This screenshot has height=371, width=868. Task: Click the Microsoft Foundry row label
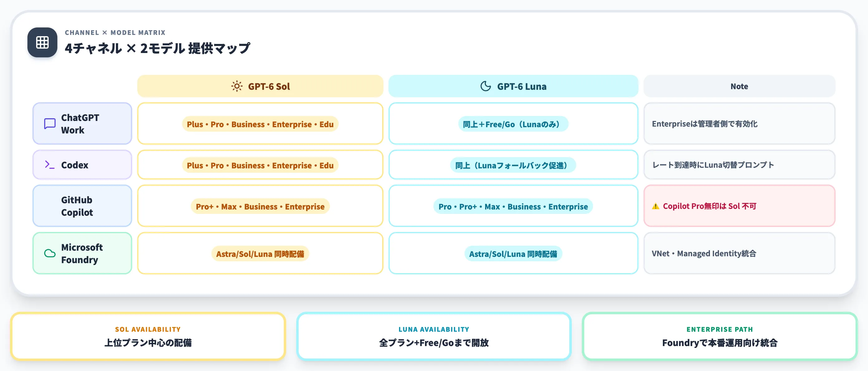coord(82,253)
